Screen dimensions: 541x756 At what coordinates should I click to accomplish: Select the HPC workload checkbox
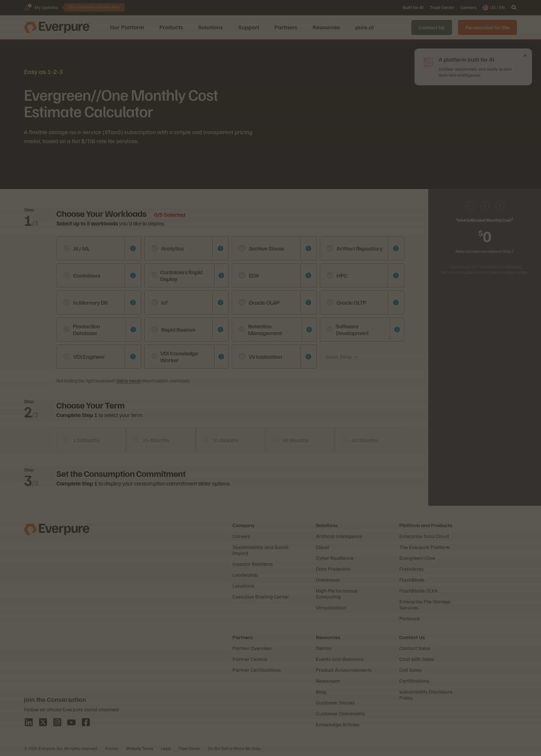(x=330, y=275)
